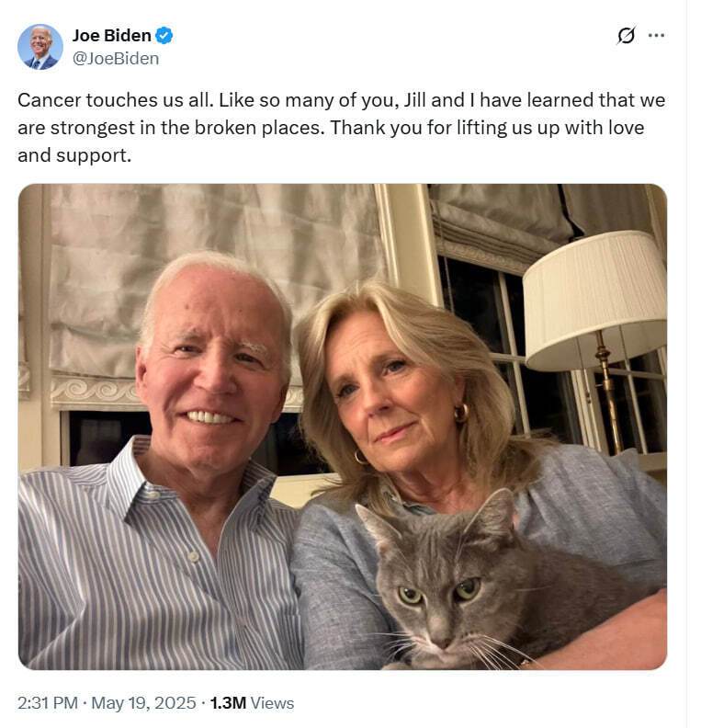The width and height of the screenshot is (701, 728).
Task: Click the final line 'and support.'
Action: tap(74, 155)
